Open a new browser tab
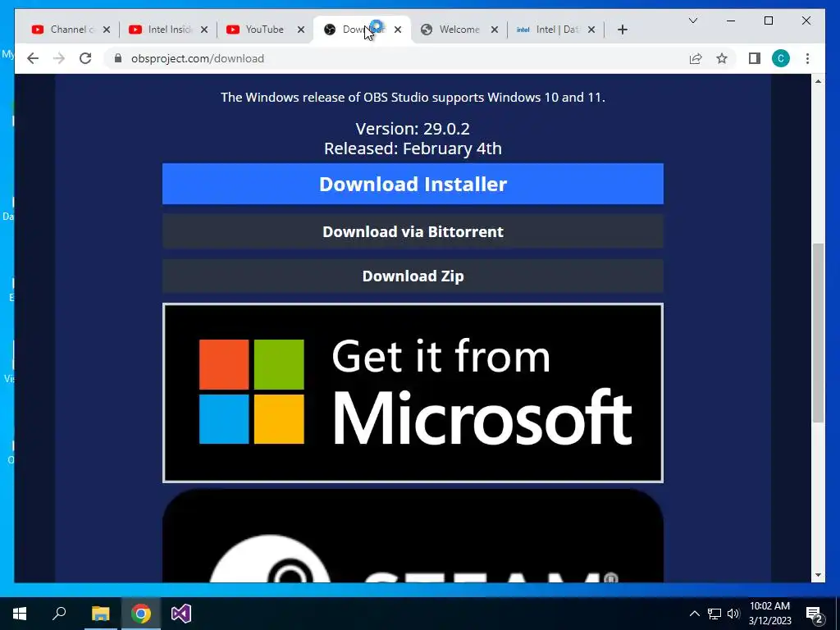The height and width of the screenshot is (630, 840). pyautogui.click(x=622, y=30)
